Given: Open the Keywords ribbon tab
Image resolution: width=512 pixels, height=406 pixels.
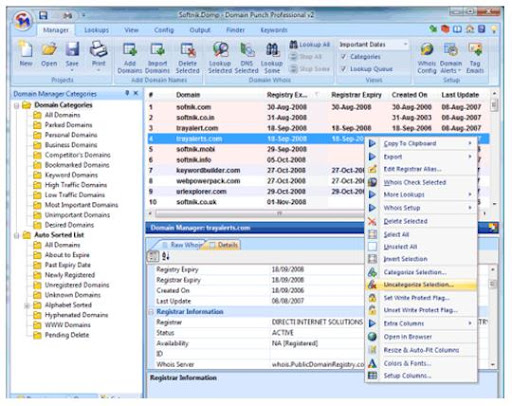Looking at the screenshot, I should pos(274,30).
